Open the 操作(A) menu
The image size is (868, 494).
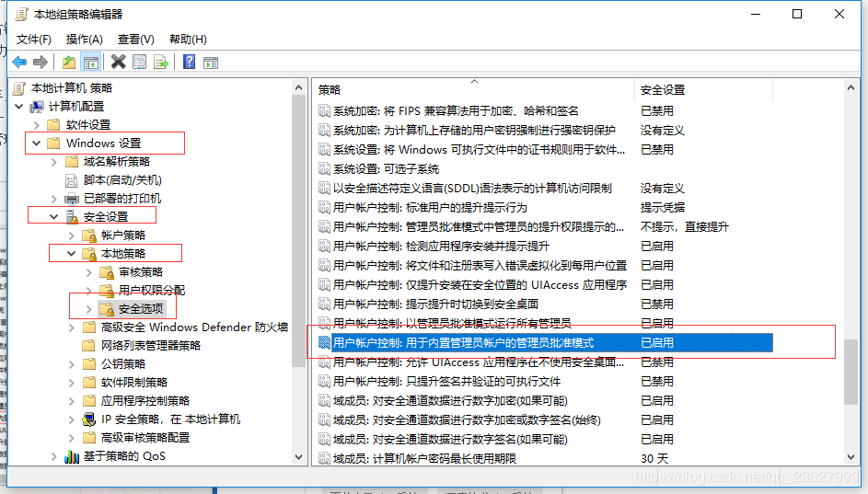tap(84, 40)
